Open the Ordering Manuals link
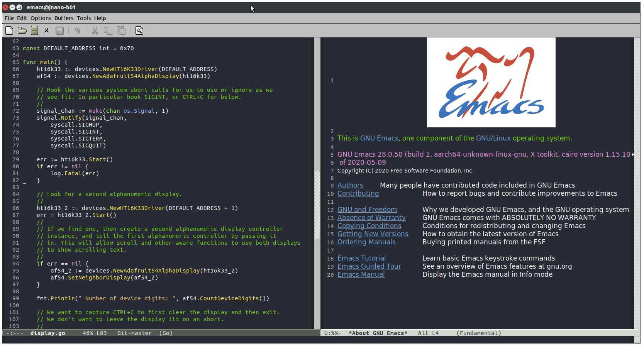This screenshot has height=347, width=644. [366, 242]
